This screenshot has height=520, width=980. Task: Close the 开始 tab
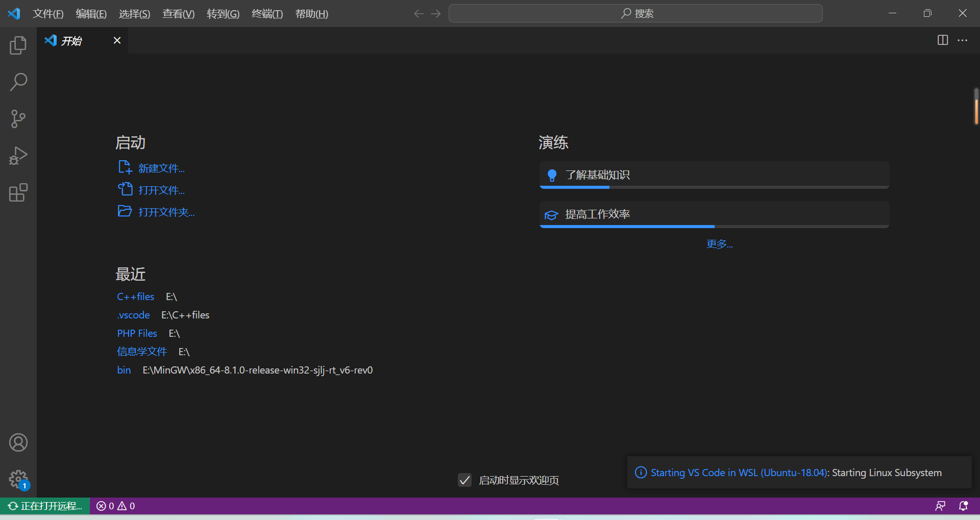pos(117,40)
